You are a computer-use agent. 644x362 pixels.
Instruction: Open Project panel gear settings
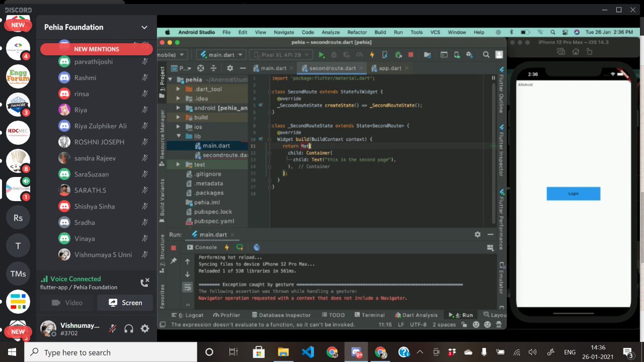(230, 68)
